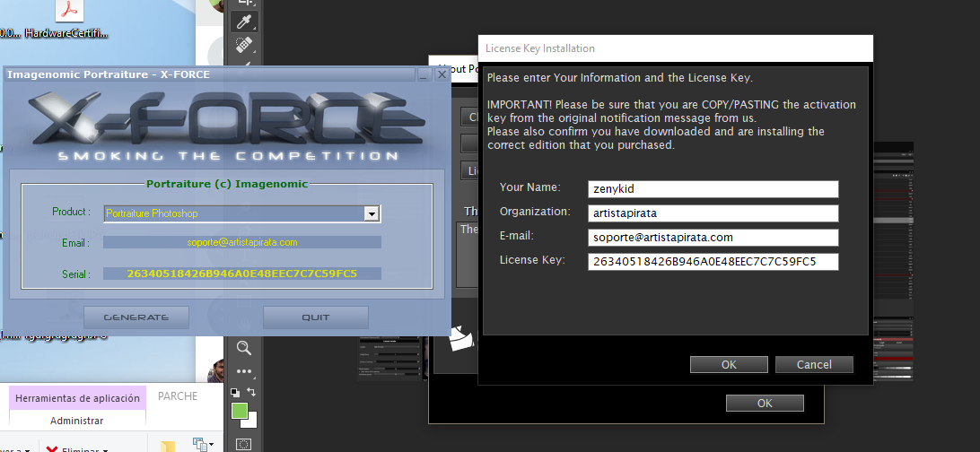The image size is (980, 452).
Task: Reset default foreground and background colors
Action: pos(235,393)
